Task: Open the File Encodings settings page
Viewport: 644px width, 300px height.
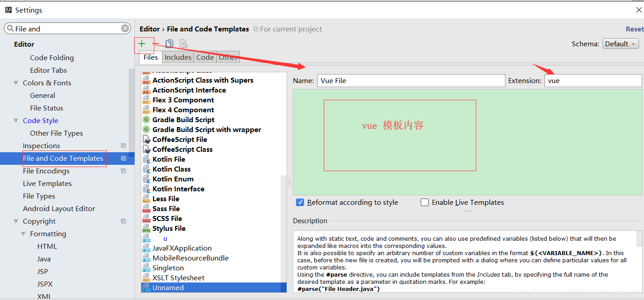Action: point(46,171)
